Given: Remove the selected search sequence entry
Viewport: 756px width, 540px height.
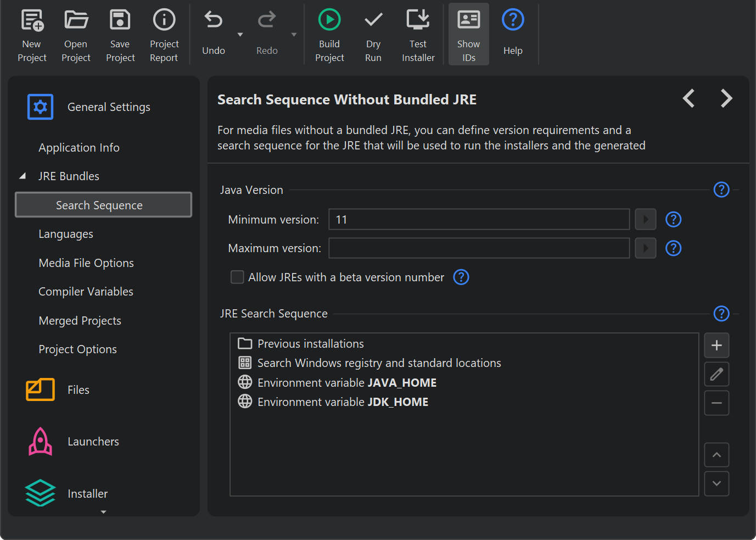Looking at the screenshot, I should [x=716, y=403].
